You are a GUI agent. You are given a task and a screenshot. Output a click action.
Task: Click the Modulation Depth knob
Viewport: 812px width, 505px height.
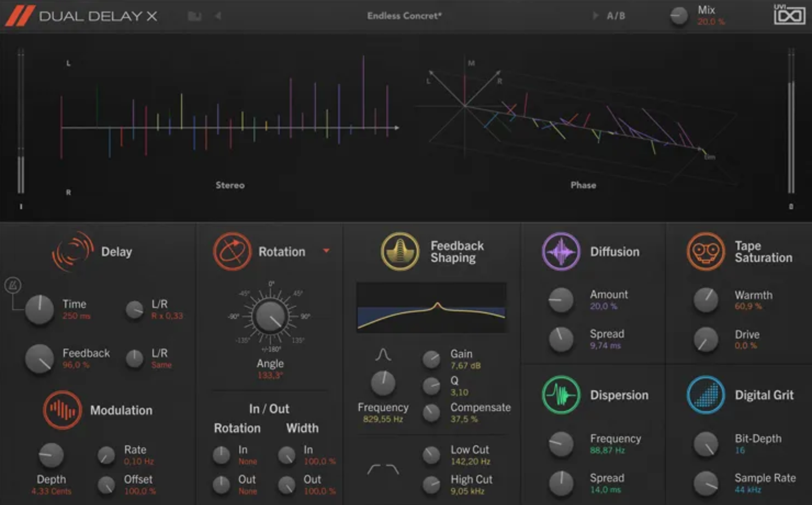50,455
